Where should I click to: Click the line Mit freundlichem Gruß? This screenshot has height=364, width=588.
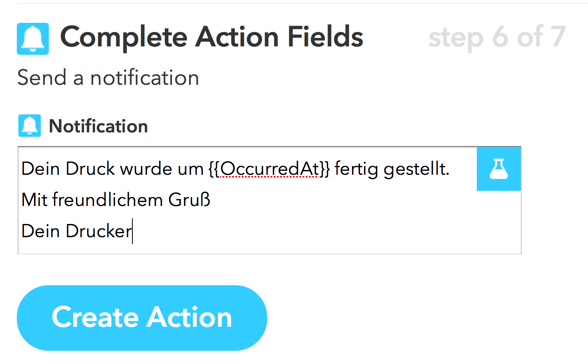tap(115, 200)
